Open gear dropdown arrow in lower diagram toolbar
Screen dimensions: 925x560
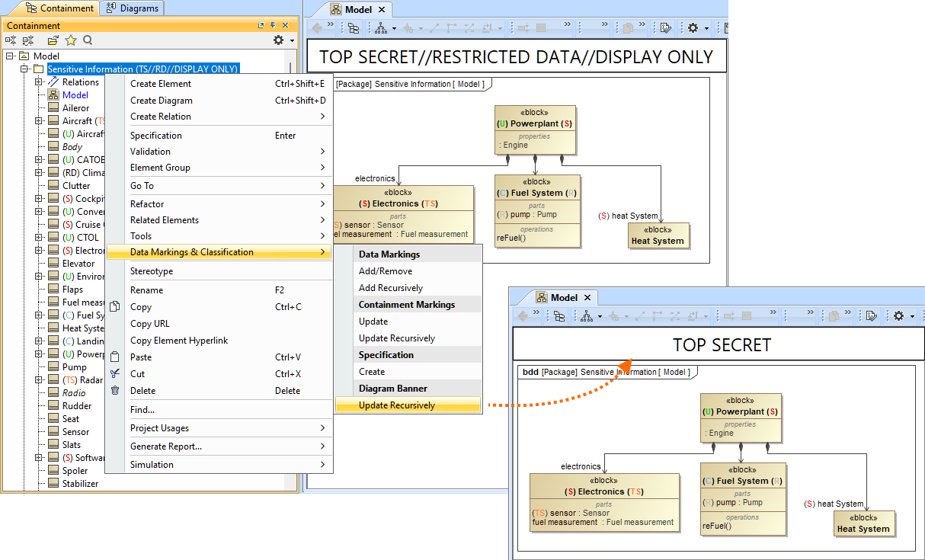tap(911, 315)
